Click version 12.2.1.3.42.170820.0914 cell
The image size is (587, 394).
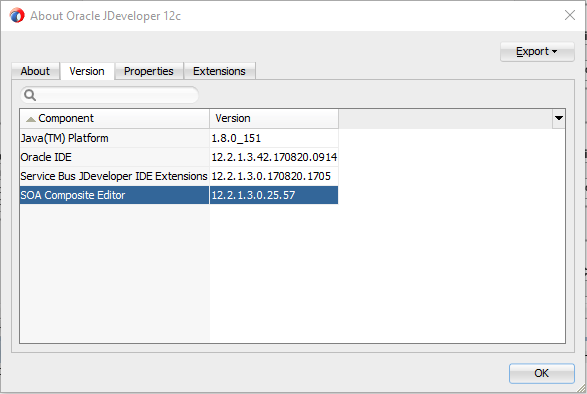pyautogui.click(x=274, y=157)
